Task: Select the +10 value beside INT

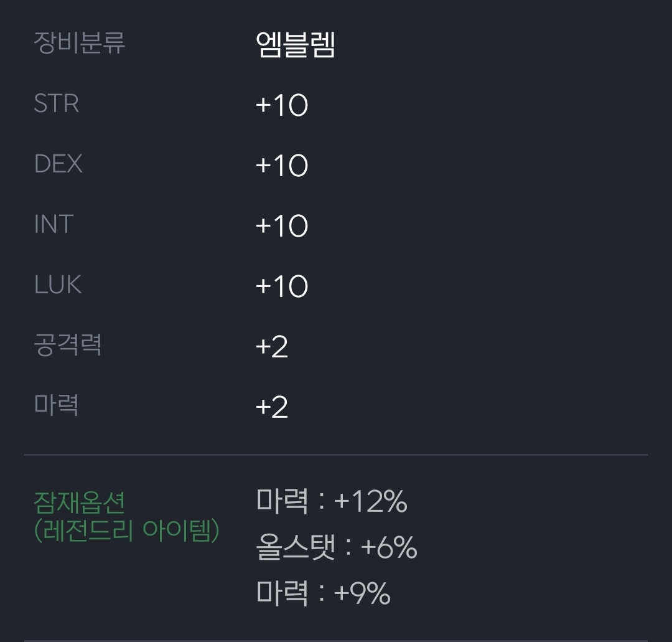Action: coord(282,226)
